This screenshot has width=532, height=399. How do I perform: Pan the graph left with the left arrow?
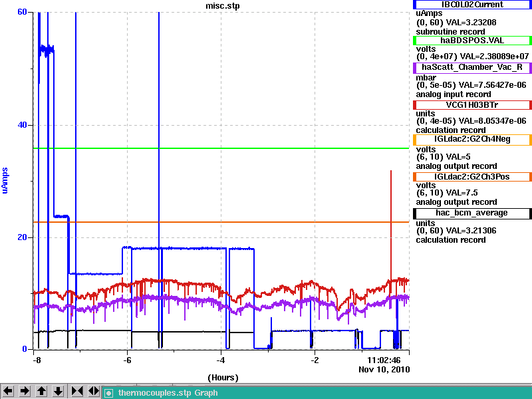[8, 391]
